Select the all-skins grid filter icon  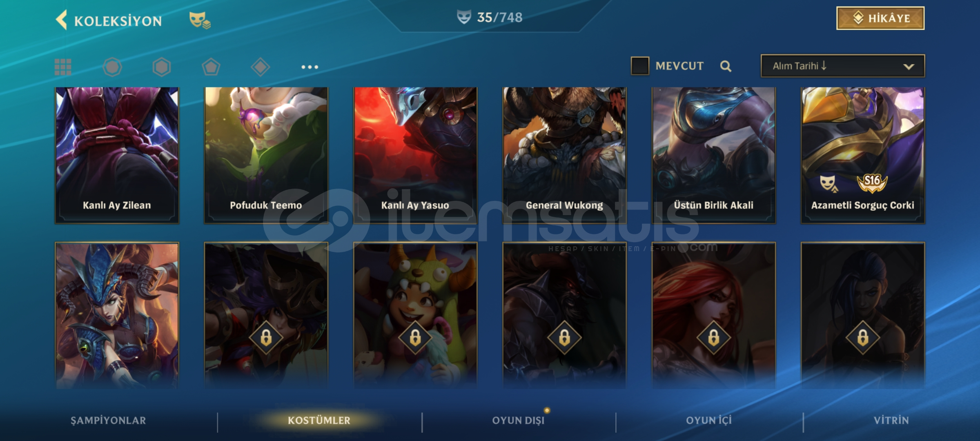63,67
